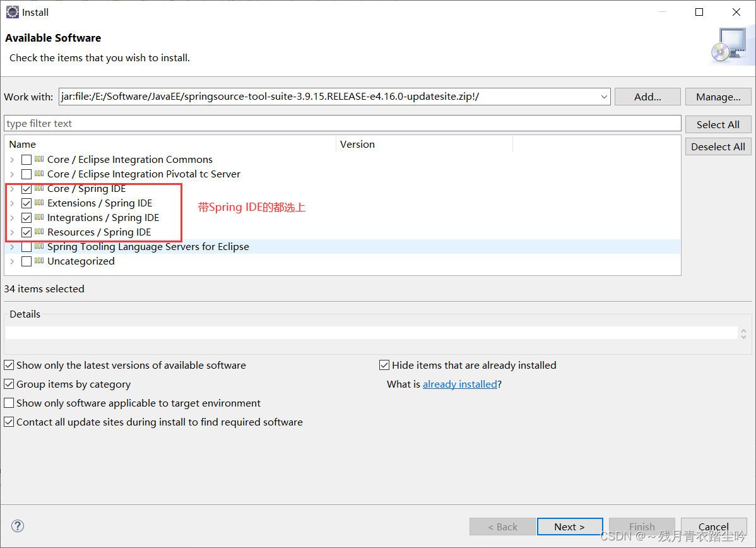Open the Work with dropdown list
The width and height of the screenshot is (756, 548).
[604, 97]
